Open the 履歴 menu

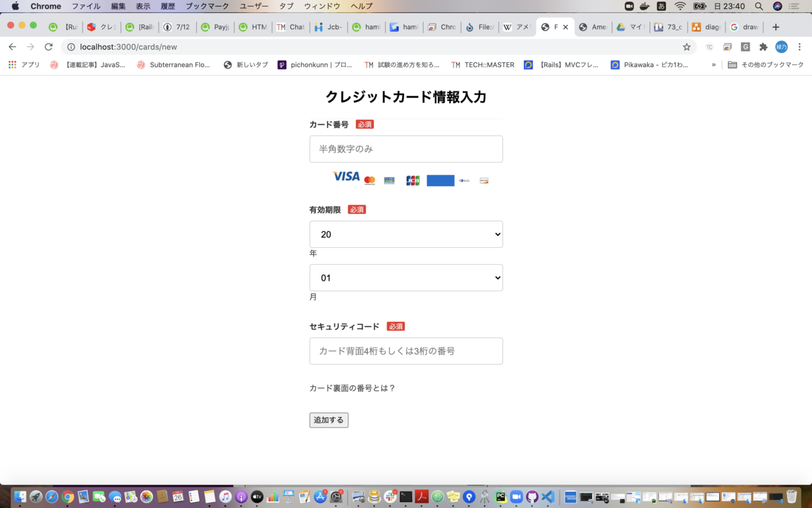click(168, 6)
